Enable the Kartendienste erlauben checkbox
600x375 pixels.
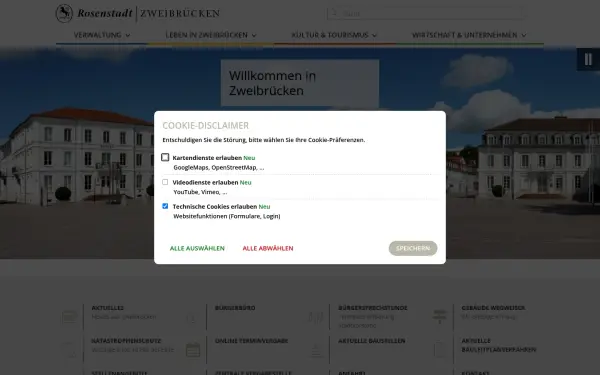click(165, 157)
